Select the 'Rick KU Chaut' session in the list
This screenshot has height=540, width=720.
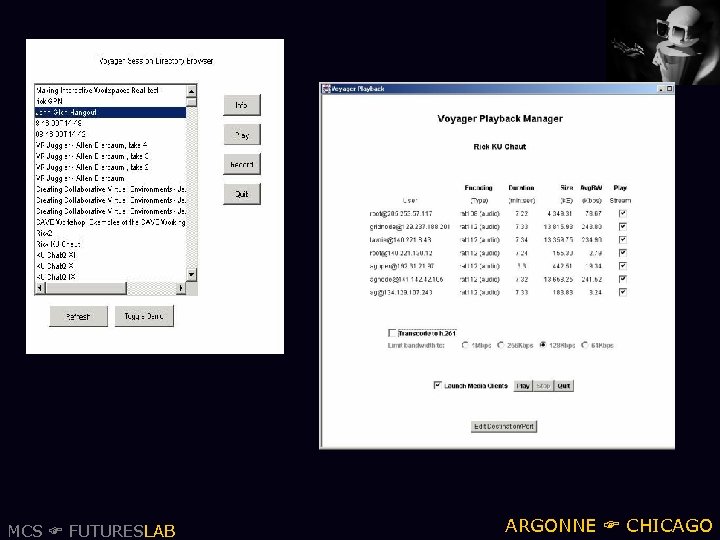pos(110,244)
